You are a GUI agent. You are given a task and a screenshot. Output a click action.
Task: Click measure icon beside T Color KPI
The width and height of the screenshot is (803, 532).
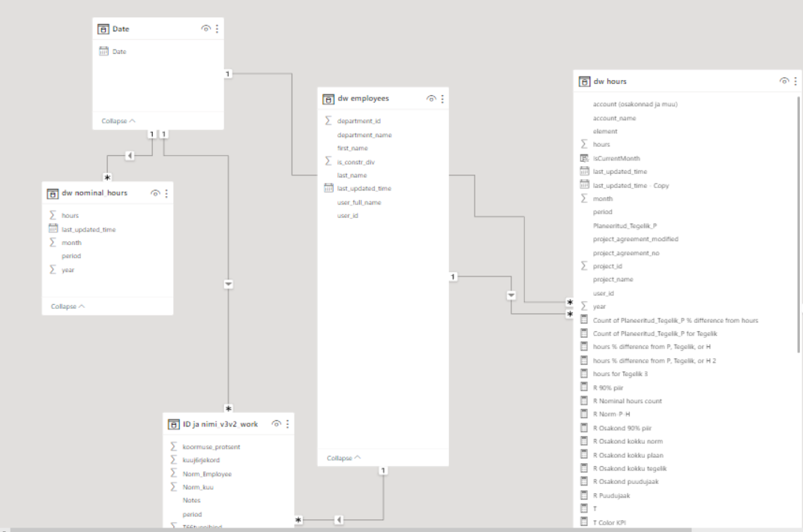click(584, 522)
